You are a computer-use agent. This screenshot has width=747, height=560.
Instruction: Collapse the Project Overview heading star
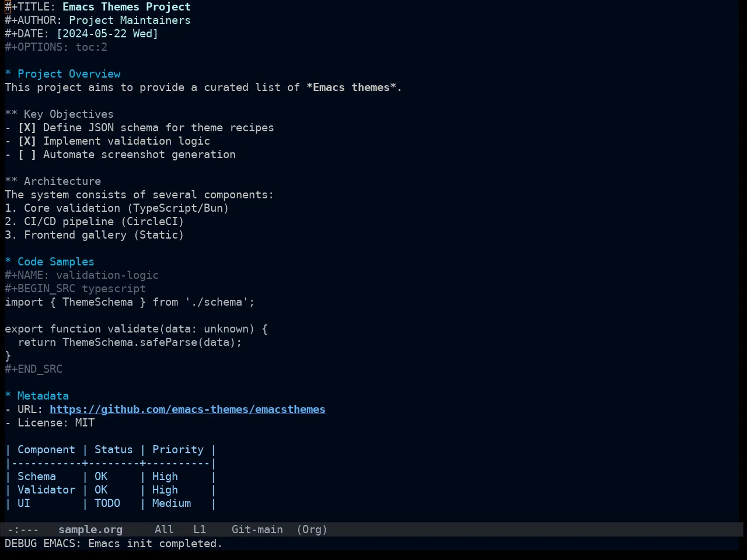[8, 74]
